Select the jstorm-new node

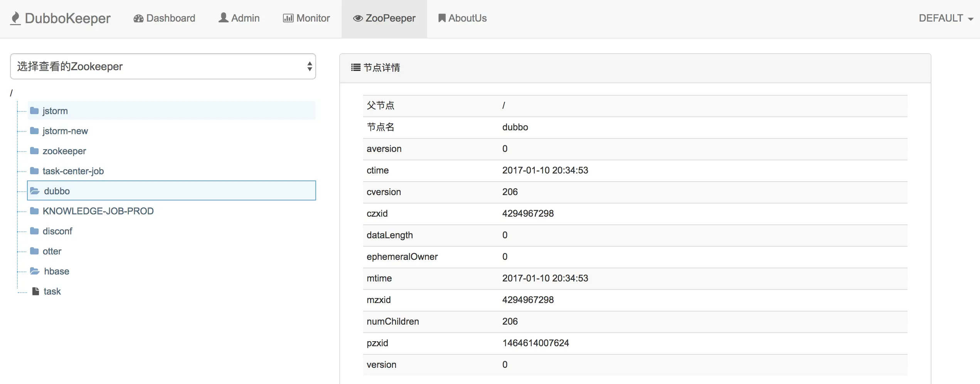point(65,131)
